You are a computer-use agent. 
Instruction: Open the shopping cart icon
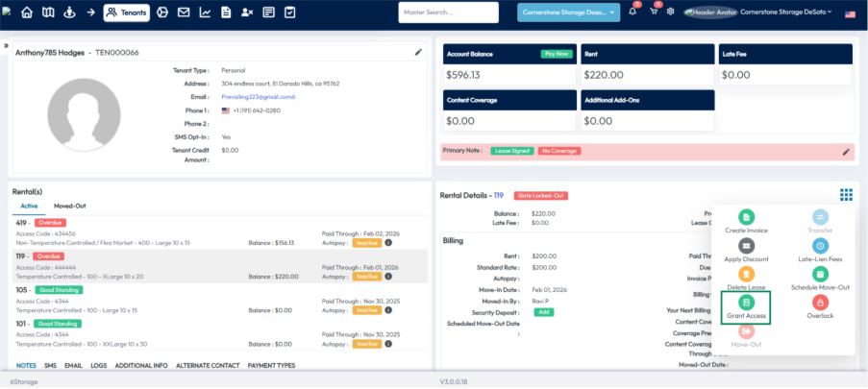655,12
